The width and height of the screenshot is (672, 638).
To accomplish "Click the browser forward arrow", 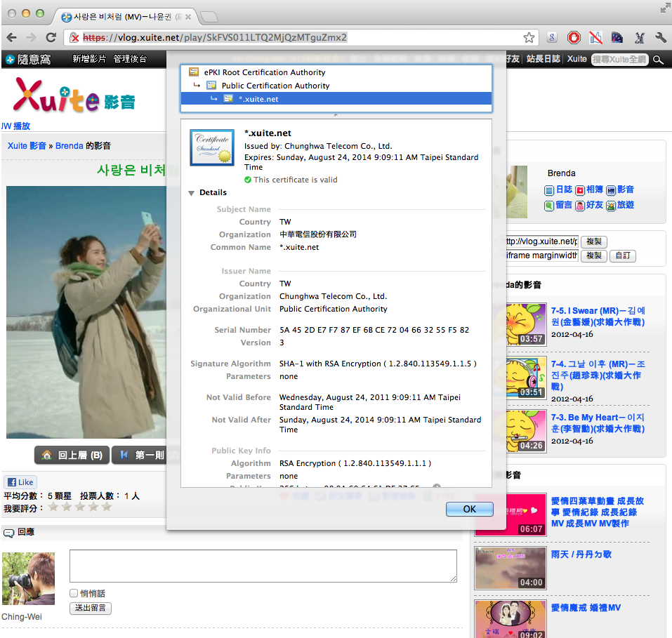I will click(x=32, y=38).
